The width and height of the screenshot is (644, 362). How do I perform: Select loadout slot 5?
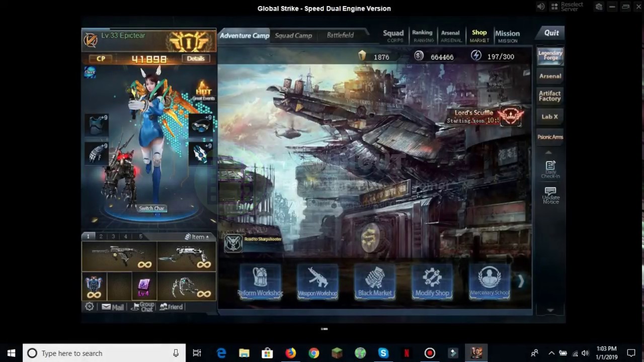pyautogui.click(x=140, y=236)
